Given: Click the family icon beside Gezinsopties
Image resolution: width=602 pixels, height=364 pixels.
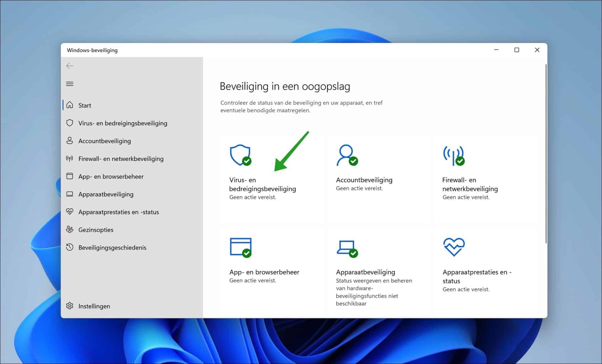Looking at the screenshot, I should click(x=70, y=229).
